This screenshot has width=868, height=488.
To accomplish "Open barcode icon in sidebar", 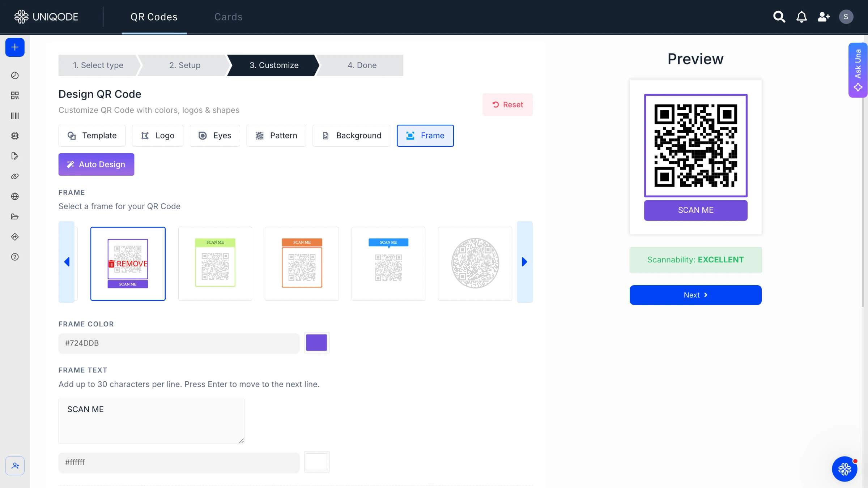I will pos(15,116).
